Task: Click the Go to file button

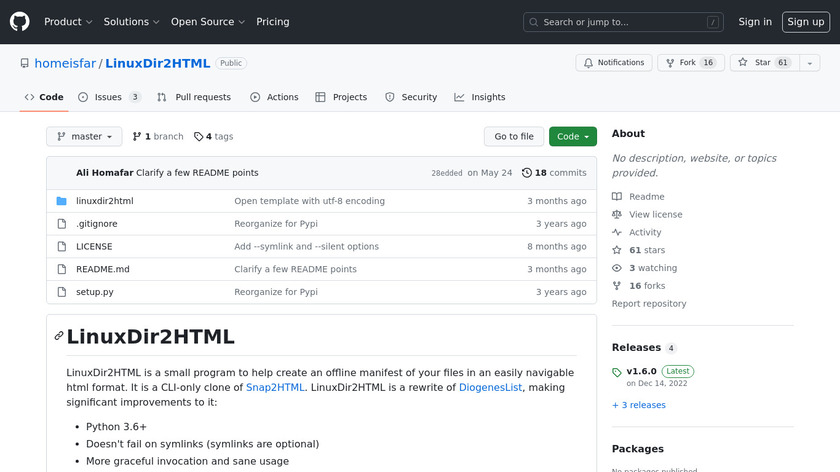Action: [x=514, y=137]
